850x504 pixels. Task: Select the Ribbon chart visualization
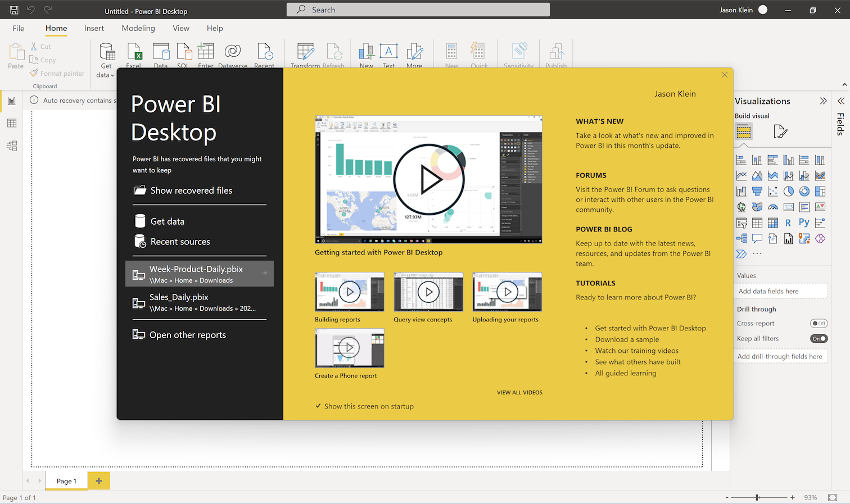[820, 176]
